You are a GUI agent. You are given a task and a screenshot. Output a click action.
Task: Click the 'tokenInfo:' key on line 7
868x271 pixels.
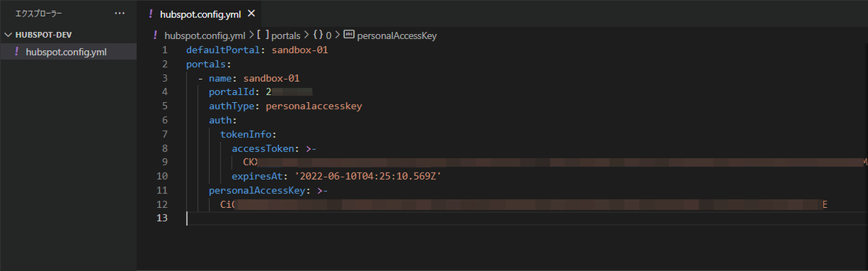[249, 134]
